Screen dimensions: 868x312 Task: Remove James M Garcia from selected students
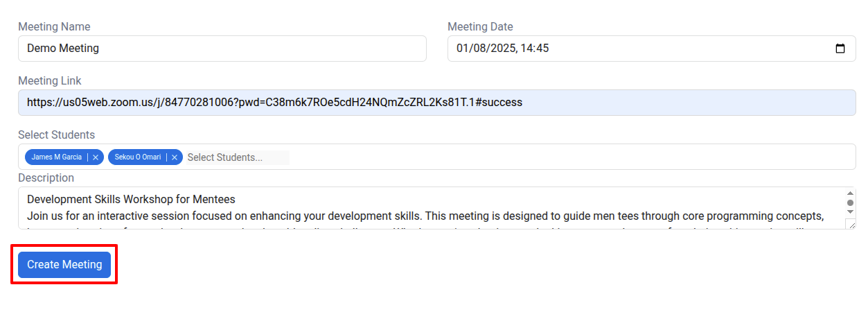(96, 157)
